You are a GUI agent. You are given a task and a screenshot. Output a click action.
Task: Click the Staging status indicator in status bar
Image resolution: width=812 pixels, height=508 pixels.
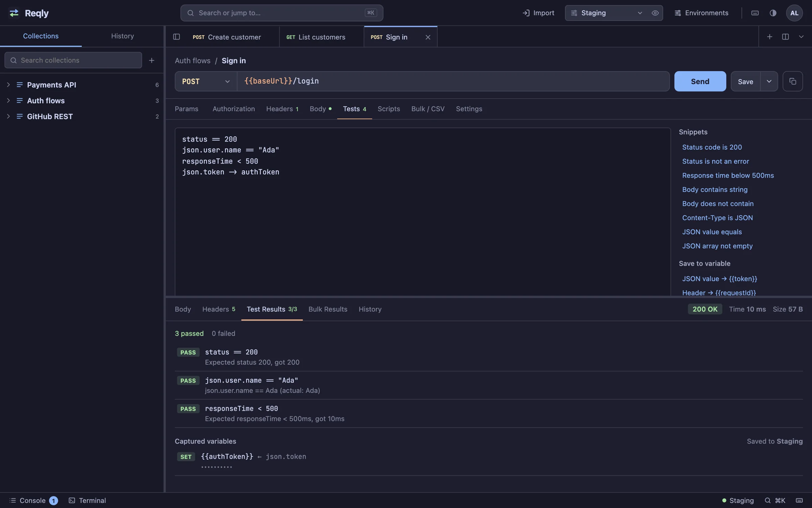coord(738,500)
